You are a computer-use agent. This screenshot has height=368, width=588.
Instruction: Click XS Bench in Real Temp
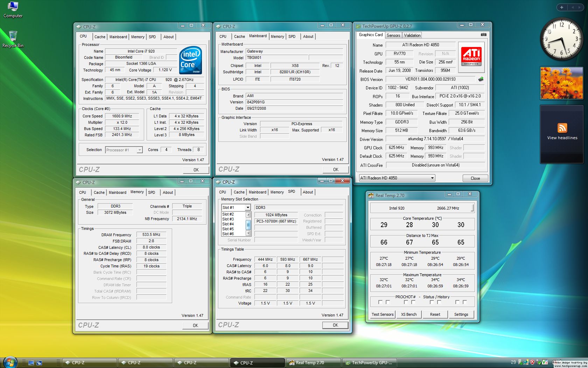(x=409, y=314)
